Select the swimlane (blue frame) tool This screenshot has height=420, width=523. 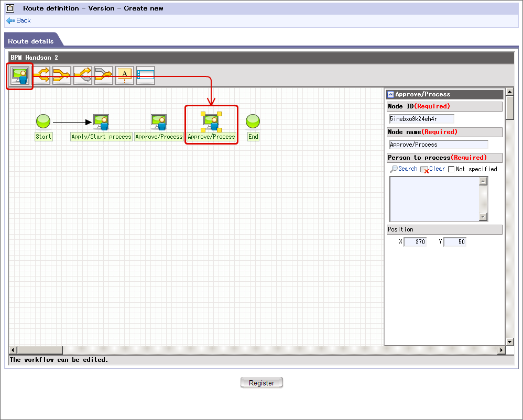tap(146, 75)
